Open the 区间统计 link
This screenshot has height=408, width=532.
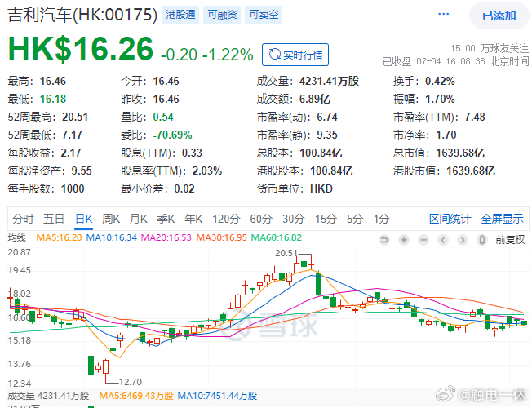(450, 219)
